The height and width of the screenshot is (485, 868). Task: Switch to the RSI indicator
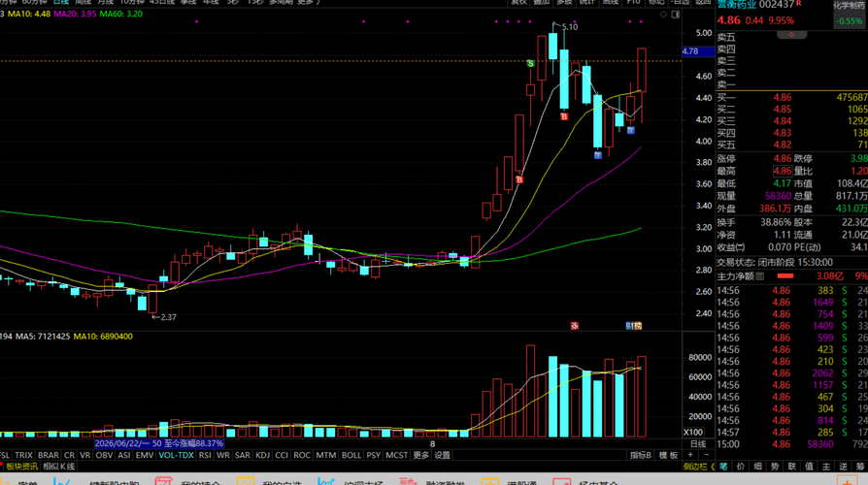(205, 455)
